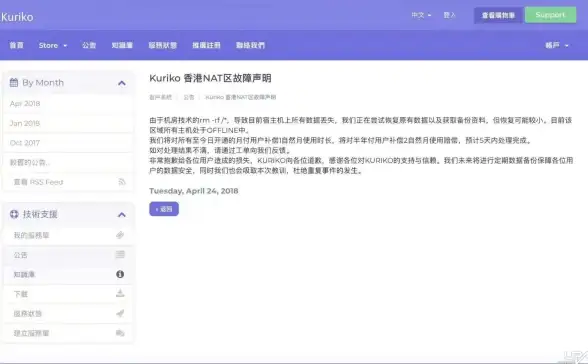The image size is (588, 364).
Task: Click the 查看購物車 cart button
Action: pos(498,15)
